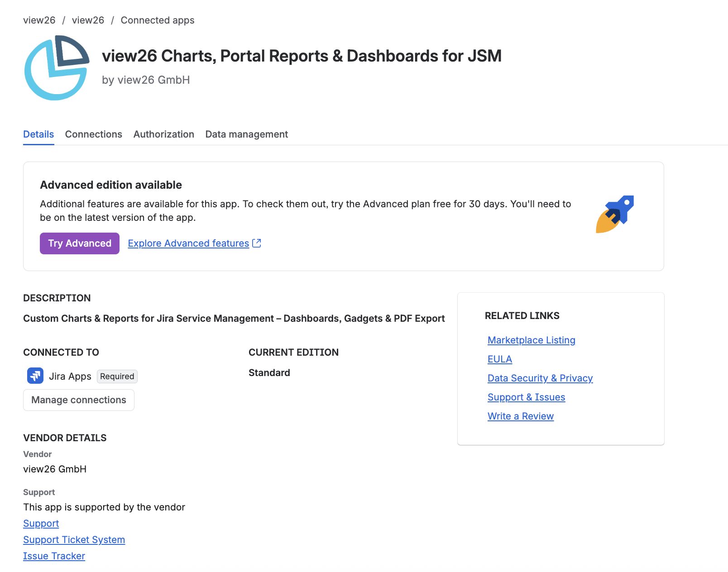The height and width of the screenshot is (572, 728).
Task: Open the Authorization tab
Action: click(164, 134)
